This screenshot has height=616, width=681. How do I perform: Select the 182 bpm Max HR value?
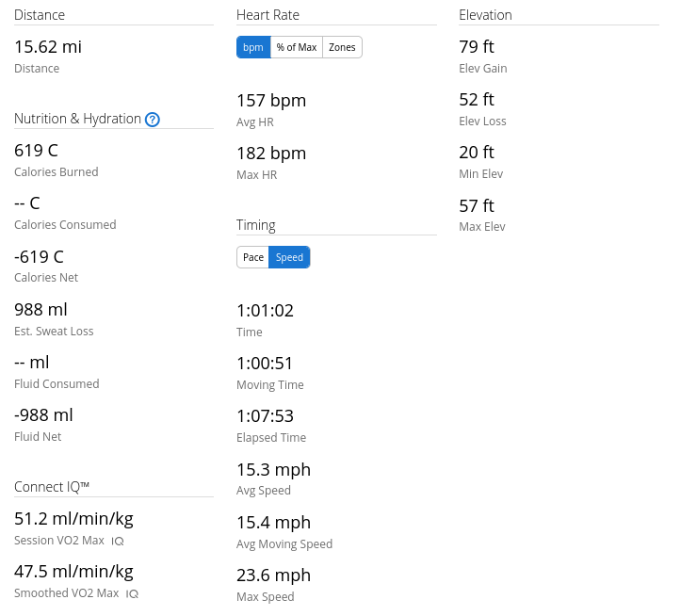tap(271, 154)
